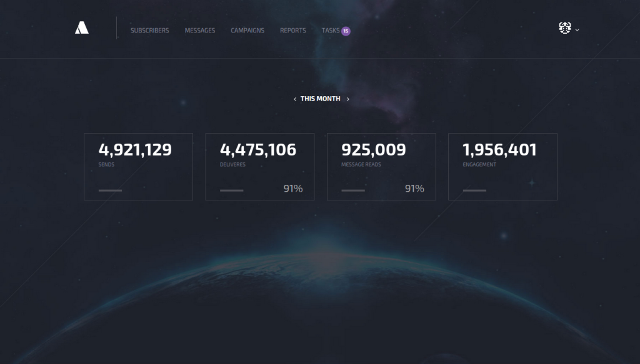Click the purple 15 tasks badge
Image resolution: width=640 pixels, height=364 pixels.
coord(346,31)
